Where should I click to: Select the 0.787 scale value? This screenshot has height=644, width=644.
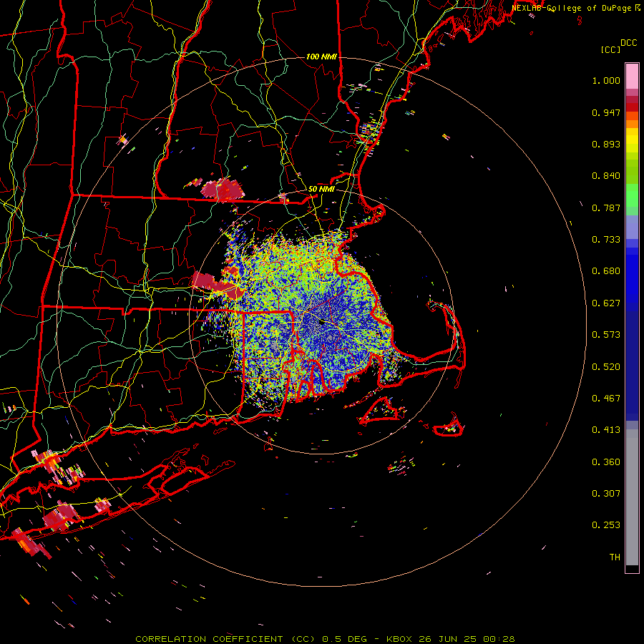[606, 208]
